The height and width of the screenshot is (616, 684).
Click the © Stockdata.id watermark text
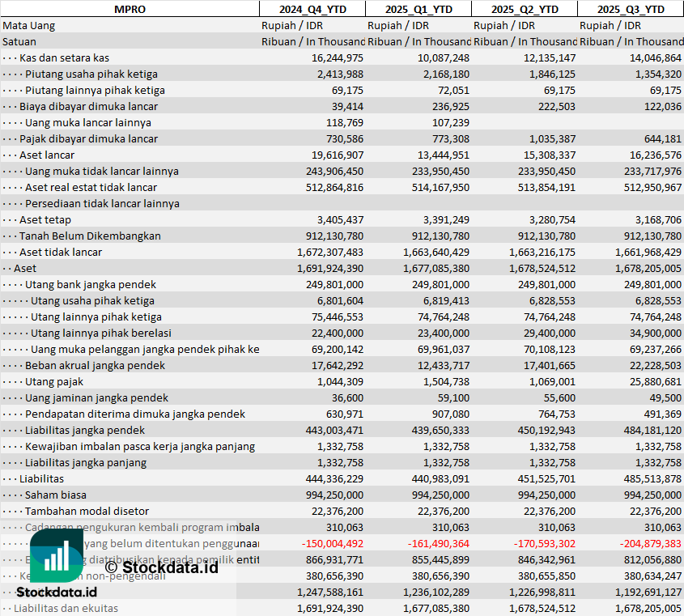pos(161,567)
